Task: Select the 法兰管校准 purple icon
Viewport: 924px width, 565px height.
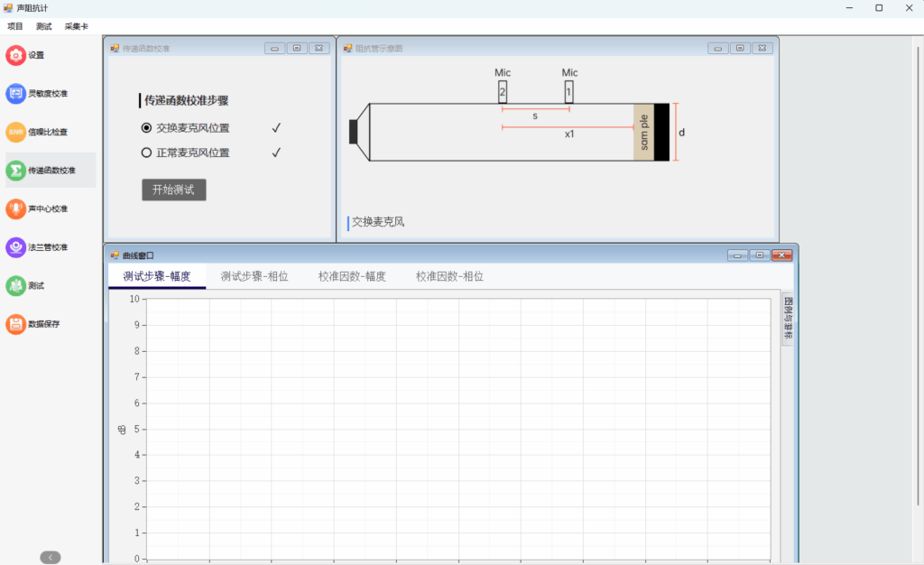Action: coord(16,247)
